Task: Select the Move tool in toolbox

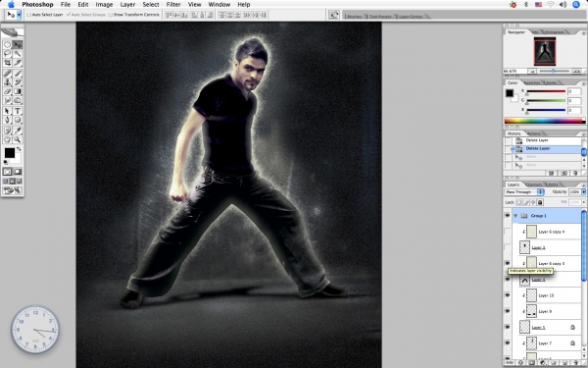Action: 18,45
